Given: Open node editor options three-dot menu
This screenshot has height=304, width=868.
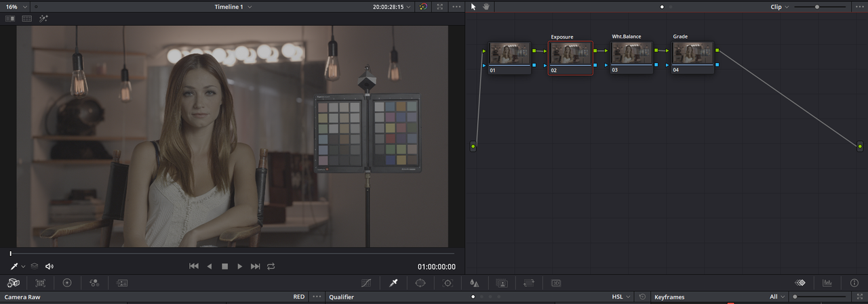Looking at the screenshot, I should [859, 7].
